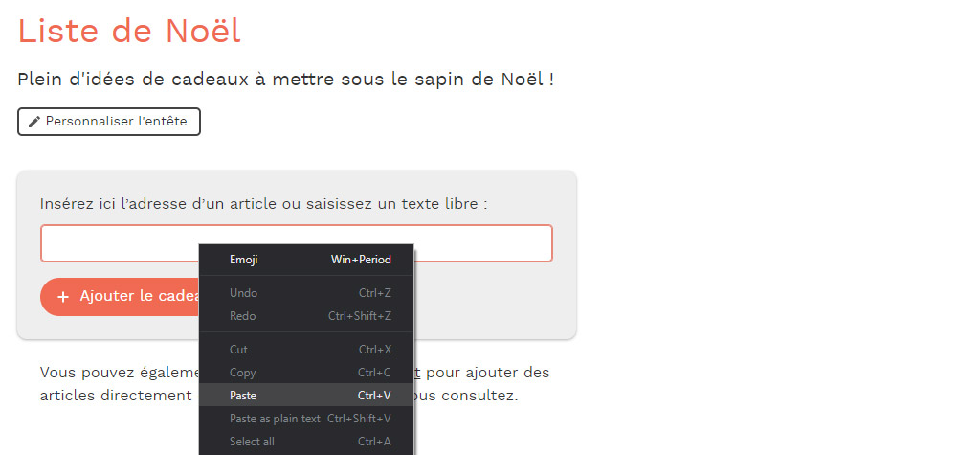
Task: Click the 'pour ajouter des' text
Action: point(488,373)
